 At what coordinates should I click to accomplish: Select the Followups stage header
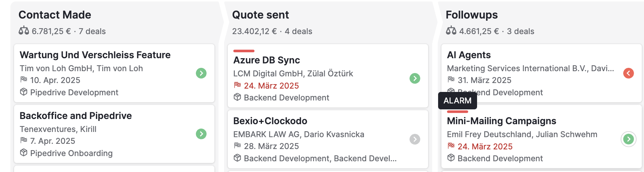tap(471, 15)
